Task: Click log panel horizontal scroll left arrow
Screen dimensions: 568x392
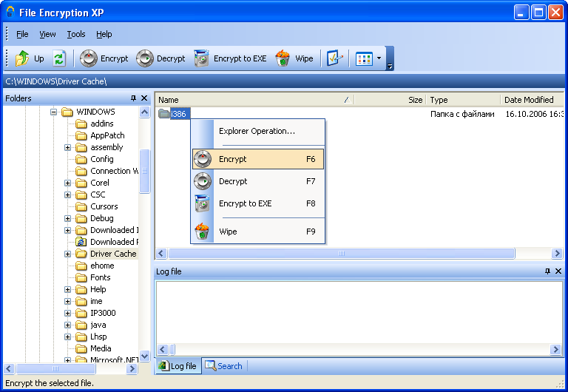Action: (x=162, y=349)
